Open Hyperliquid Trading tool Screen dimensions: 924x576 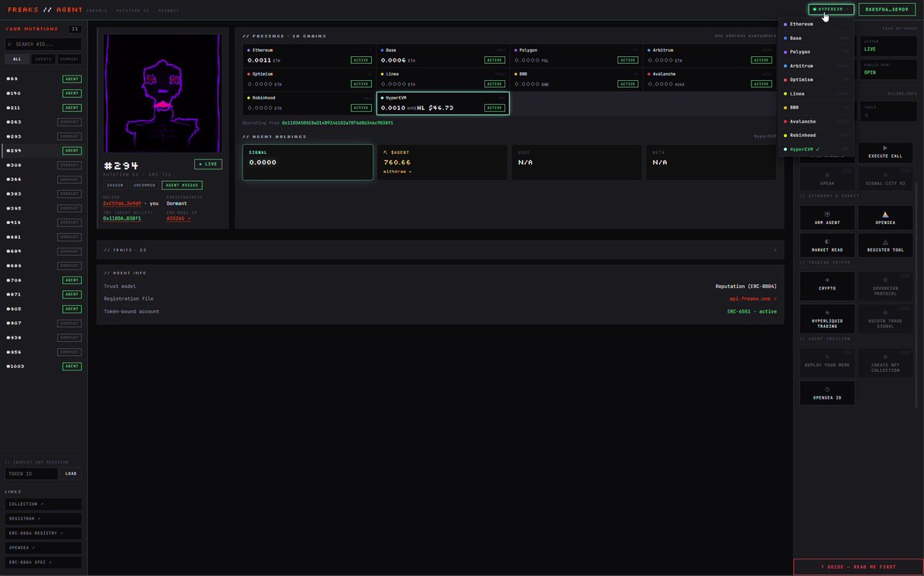[827, 320]
